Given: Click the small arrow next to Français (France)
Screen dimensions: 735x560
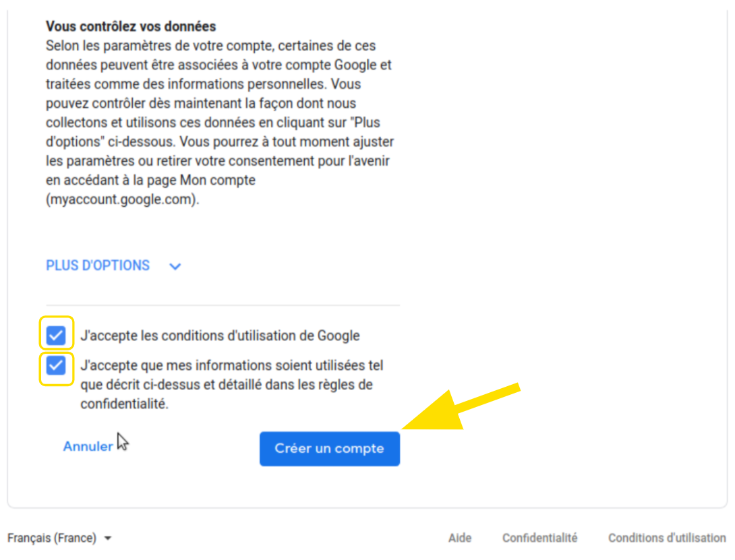Looking at the screenshot, I should tap(108, 538).
